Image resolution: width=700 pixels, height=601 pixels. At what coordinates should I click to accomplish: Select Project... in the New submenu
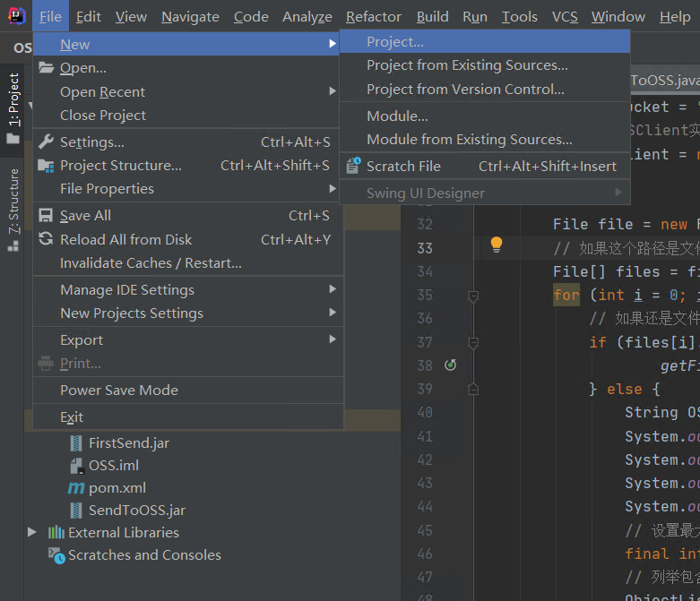[x=395, y=42]
